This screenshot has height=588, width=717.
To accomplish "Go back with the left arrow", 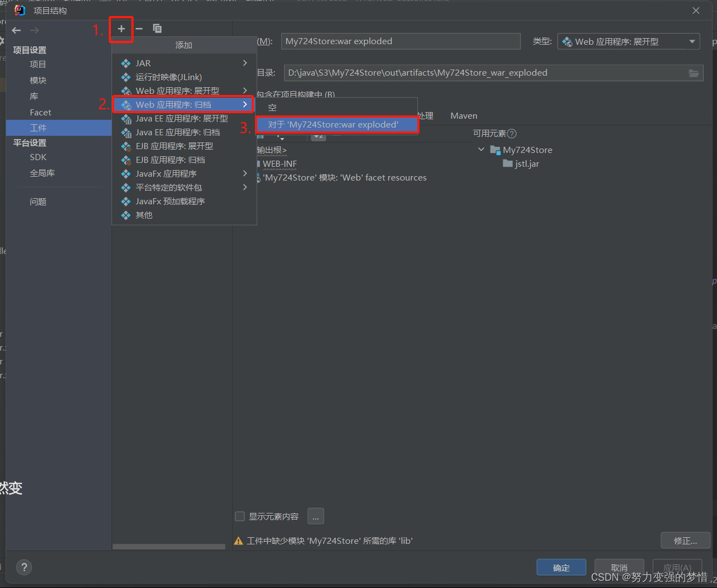I will pyautogui.click(x=17, y=30).
